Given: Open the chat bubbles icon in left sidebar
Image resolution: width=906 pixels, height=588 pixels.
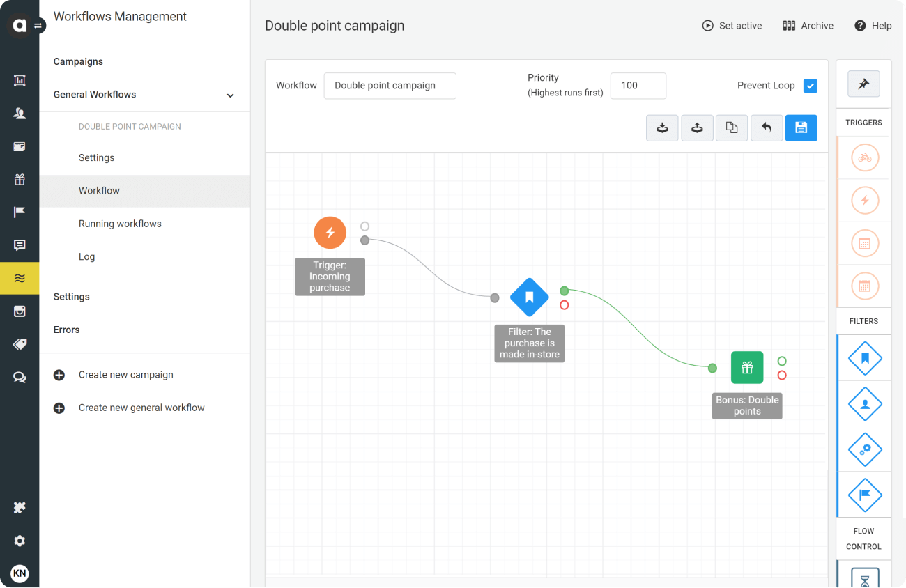Looking at the screenshot, I should tap(20, 377).
